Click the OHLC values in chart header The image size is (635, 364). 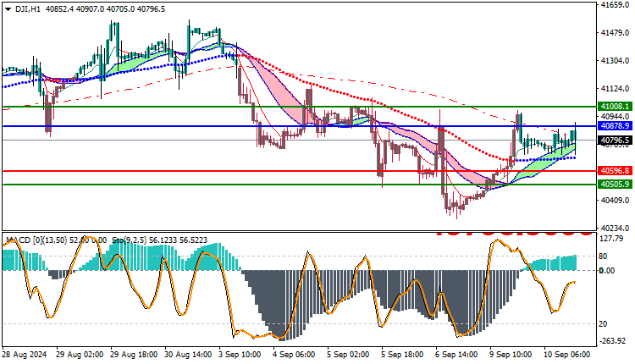pyautogui.click(x=105, y=9)
